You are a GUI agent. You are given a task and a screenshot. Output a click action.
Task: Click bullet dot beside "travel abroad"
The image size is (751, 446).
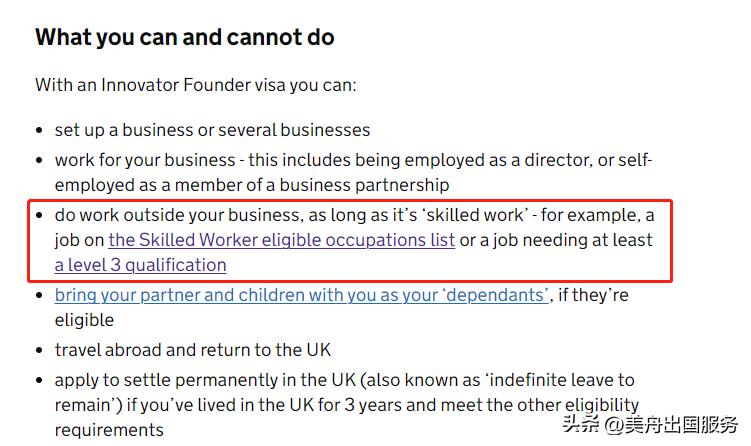40,351
